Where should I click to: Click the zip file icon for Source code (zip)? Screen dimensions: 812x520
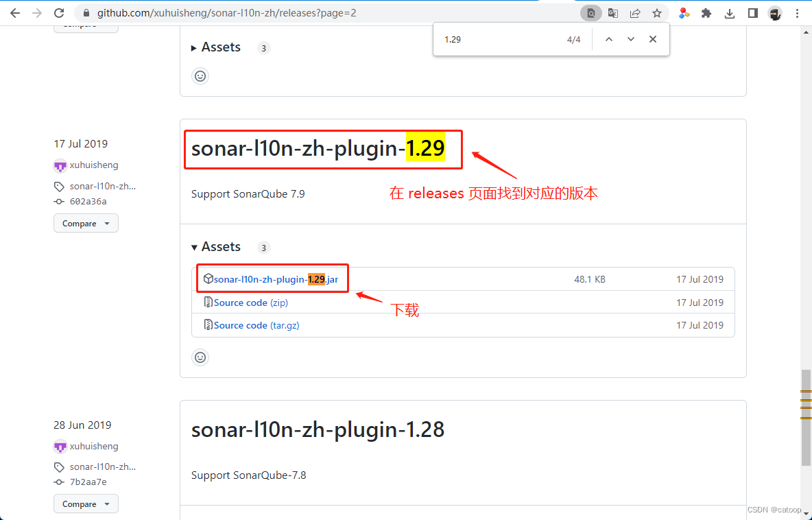point(208,302)
